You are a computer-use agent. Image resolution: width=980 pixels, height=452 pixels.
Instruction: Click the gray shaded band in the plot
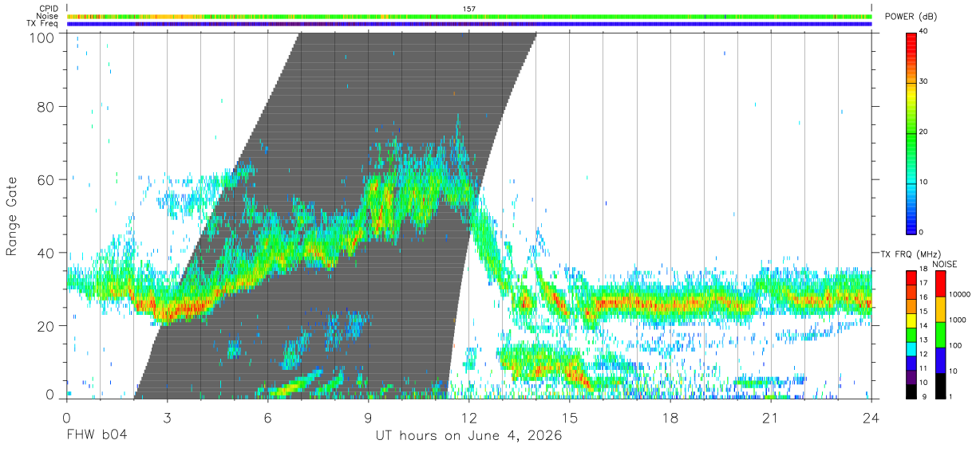tap(335, 215)
